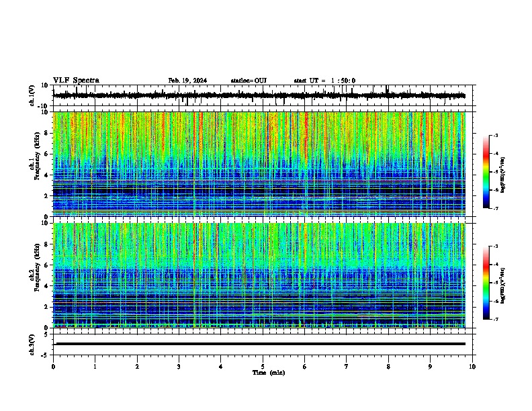Click the "9" tick on the time axis
This screenshot has height=411, width=532.
(x=430, y=367)
